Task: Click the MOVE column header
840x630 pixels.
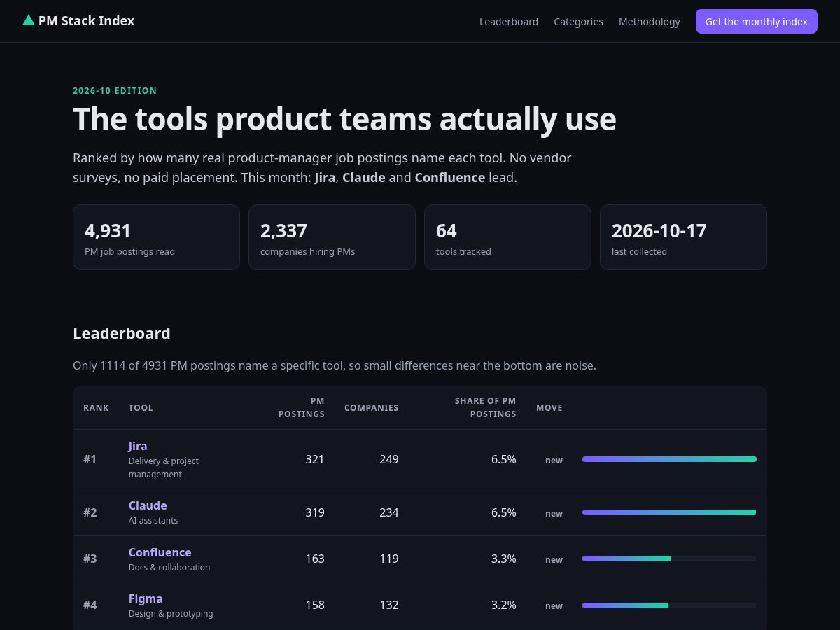Action: click(x=549, y=407)
